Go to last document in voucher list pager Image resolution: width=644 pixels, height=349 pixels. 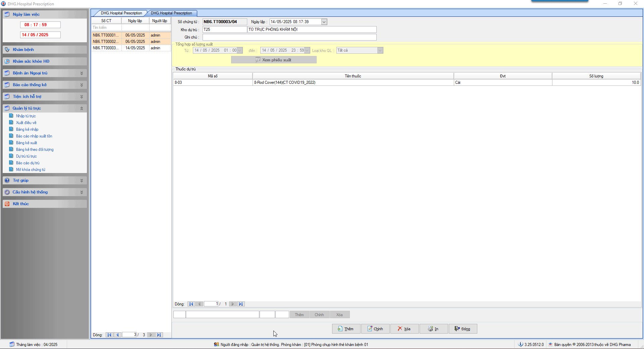159,335
